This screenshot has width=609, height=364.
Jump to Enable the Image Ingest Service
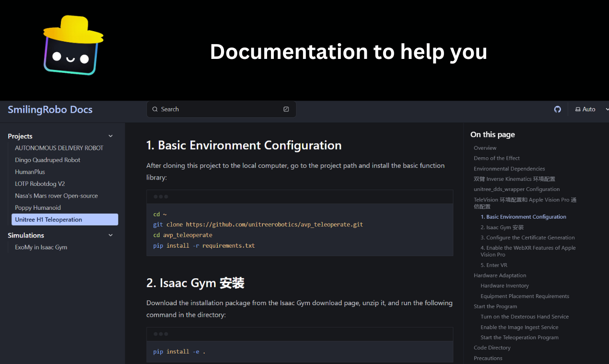[519, 327]
